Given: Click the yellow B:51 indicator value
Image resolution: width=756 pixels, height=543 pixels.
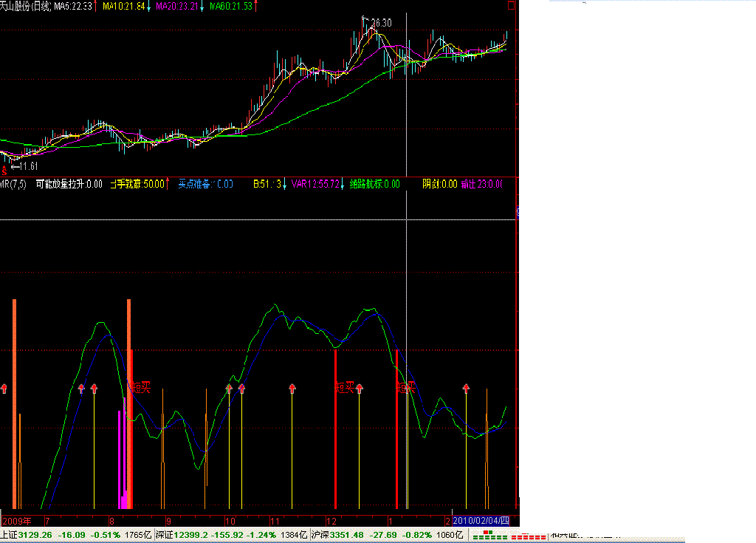Looking at the screenshot, I should click(267, 184).
